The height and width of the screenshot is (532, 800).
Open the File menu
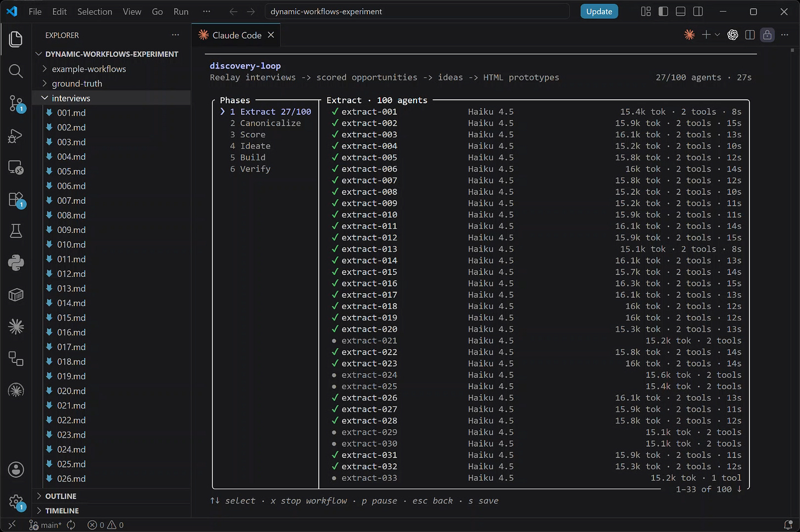tap(35, 12)
